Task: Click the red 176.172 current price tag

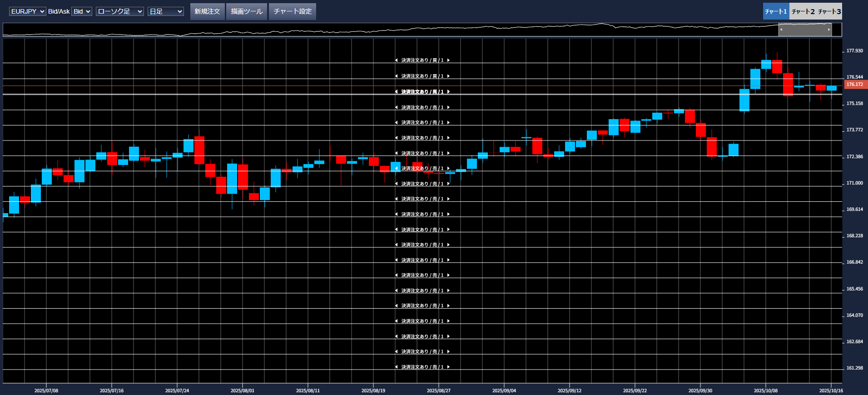Action: [x=855, y=85]
